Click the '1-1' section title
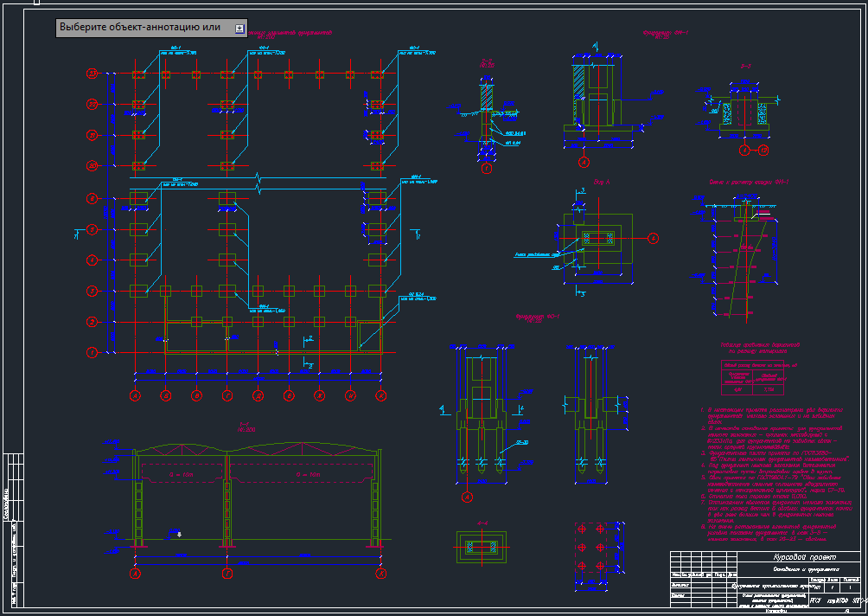This screenshot has height=616, width=868. coord(243,424)
